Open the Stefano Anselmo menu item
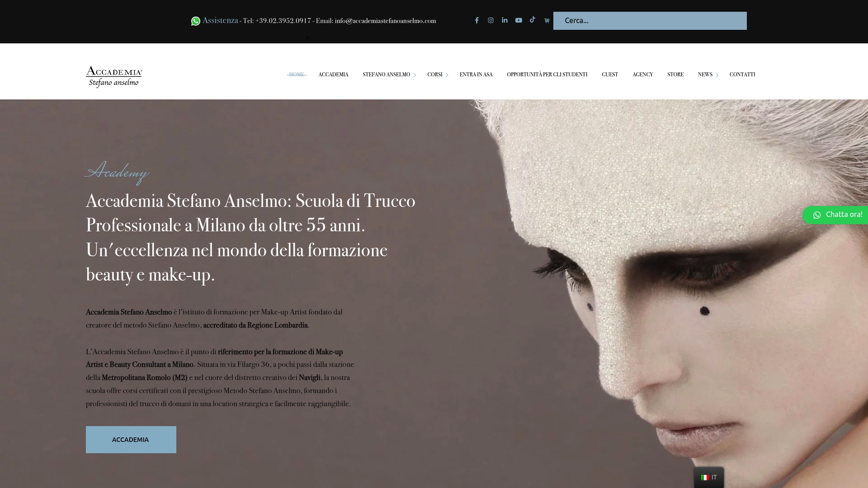The width and height of the screenshot is (868, 488). pyautogui.click(x=386, y=75)
